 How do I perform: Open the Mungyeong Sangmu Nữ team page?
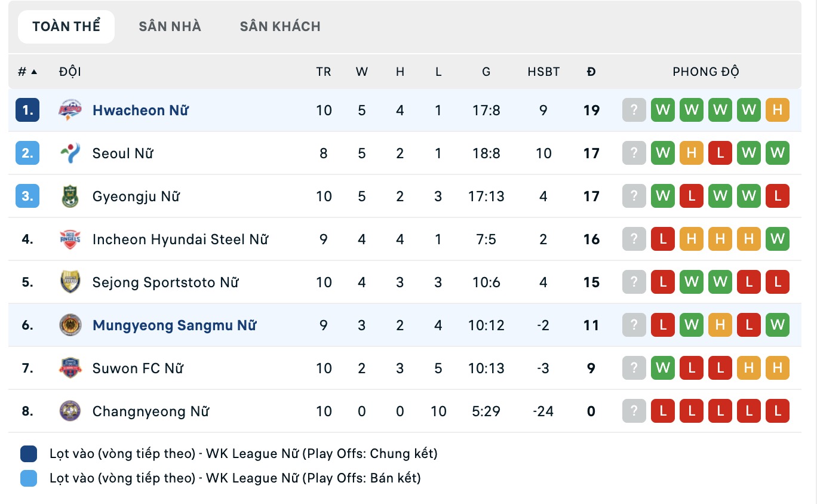[174, 325]
